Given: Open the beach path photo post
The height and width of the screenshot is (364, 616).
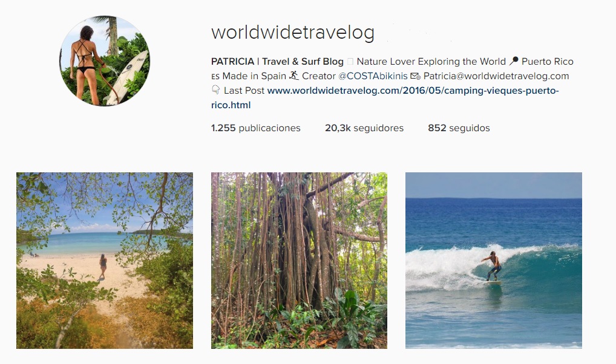Looking at the screenshot, I should (105, 261).
